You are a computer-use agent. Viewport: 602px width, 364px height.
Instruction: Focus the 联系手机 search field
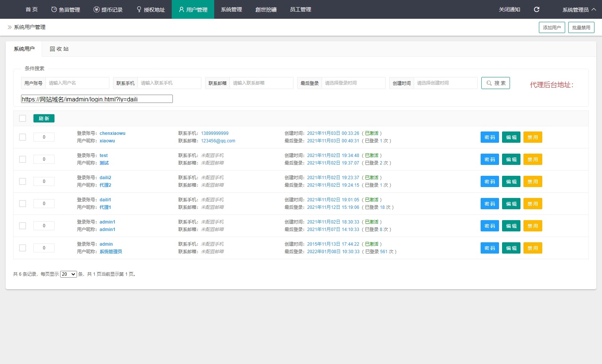pyautogui.click(x=169, y=83)
